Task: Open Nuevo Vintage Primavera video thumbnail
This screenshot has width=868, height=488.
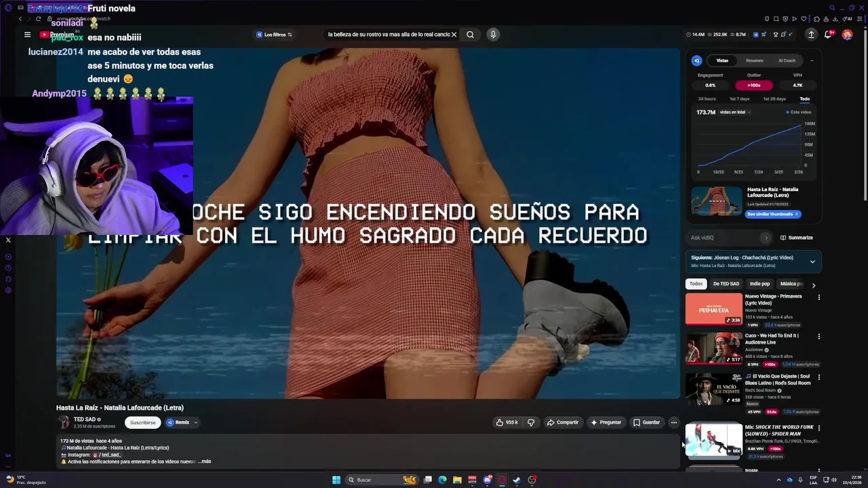Action: point(714,309)
